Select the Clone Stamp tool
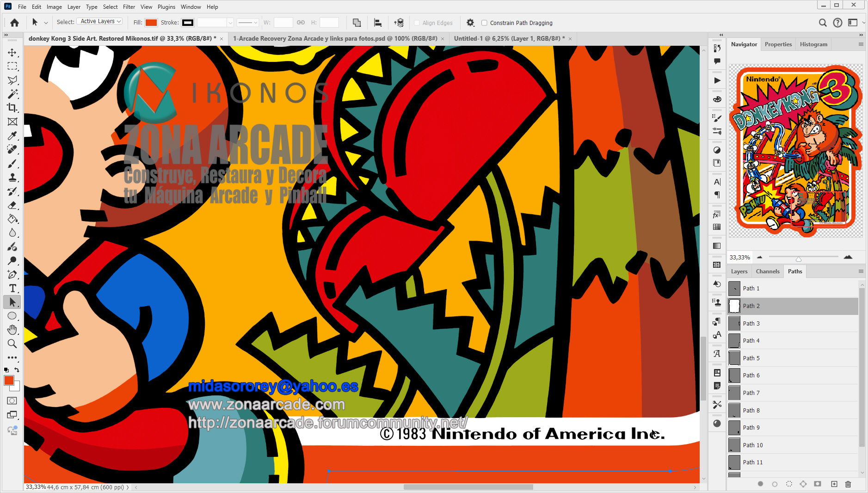Image resolution: width=868 pixels, height=493 pixels. pyautogui.click(x=12, y=177)
